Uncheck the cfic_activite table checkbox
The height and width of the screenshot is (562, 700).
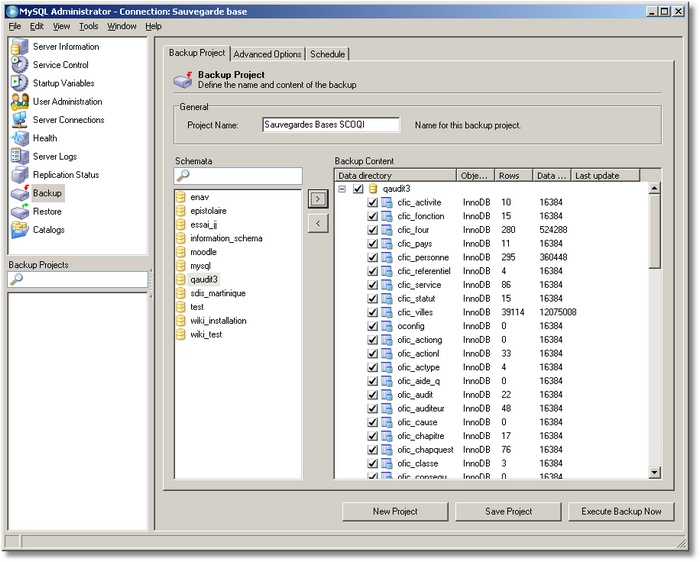pyautogui.click(x=372, y=203)
